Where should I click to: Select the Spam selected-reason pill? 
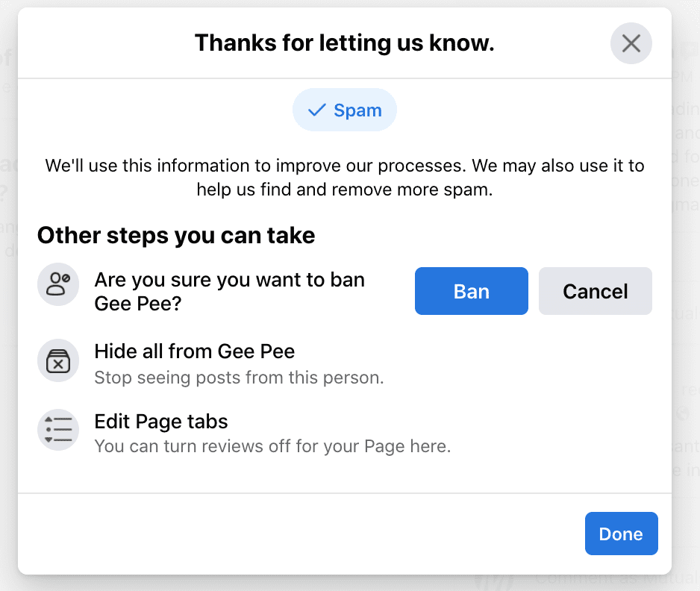click(x=345, y=110)
